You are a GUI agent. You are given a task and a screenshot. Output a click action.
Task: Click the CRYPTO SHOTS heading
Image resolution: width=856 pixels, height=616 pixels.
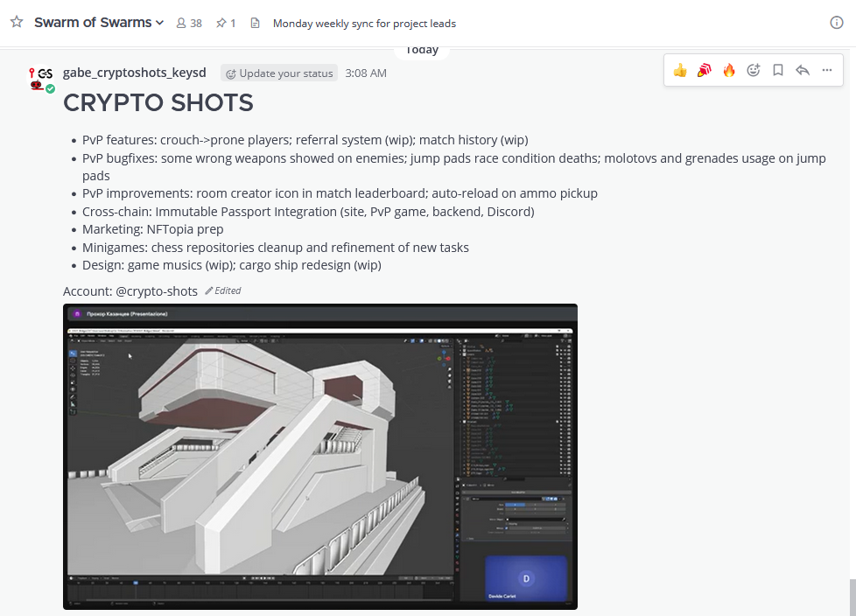pos(158,102)
